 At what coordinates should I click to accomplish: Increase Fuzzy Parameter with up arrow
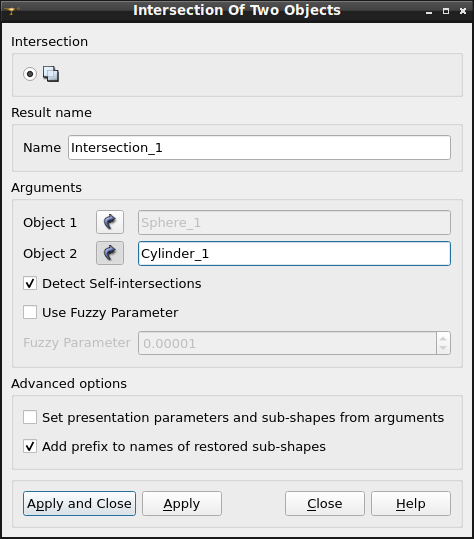point(443,338)
